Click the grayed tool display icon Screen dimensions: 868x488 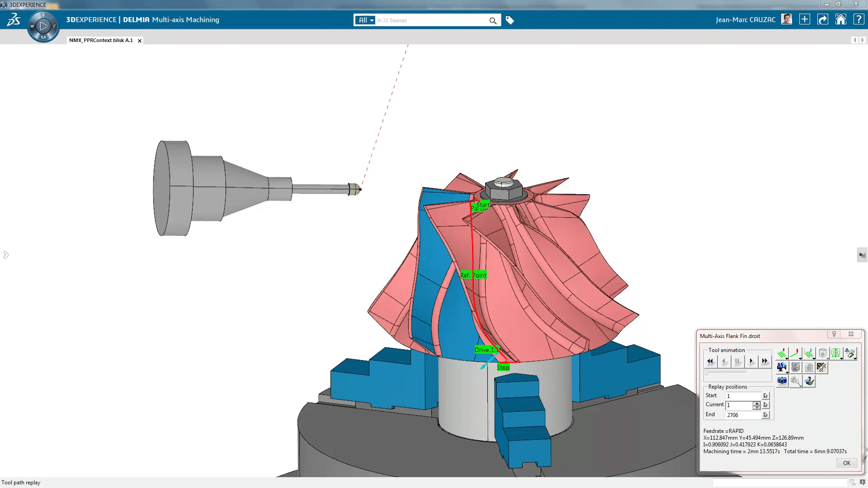[x=823, y=354]
